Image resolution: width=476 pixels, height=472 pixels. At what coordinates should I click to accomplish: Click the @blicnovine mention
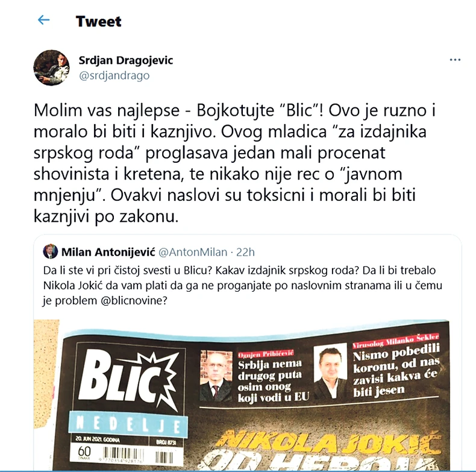[x=134, y=300]
